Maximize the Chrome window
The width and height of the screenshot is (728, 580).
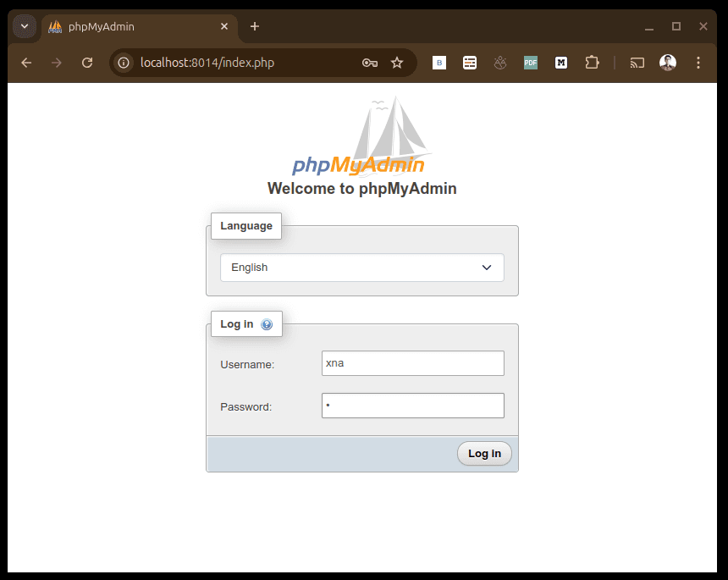(676, 26)
